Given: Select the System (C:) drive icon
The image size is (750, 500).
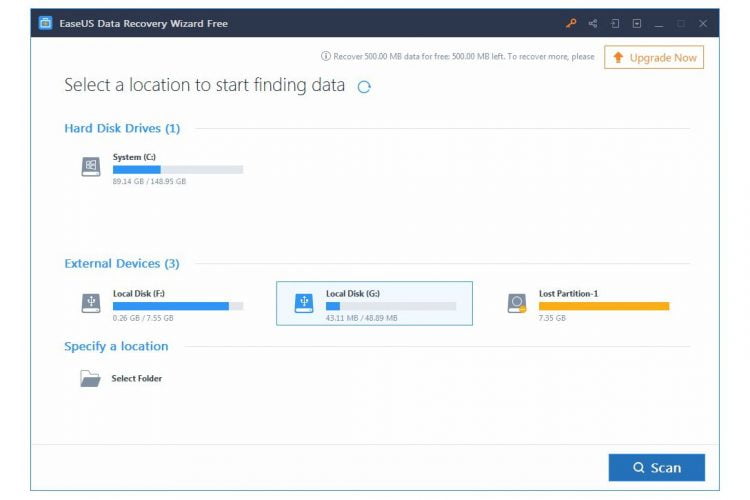Looking at the screenshot, I should 90,167.
